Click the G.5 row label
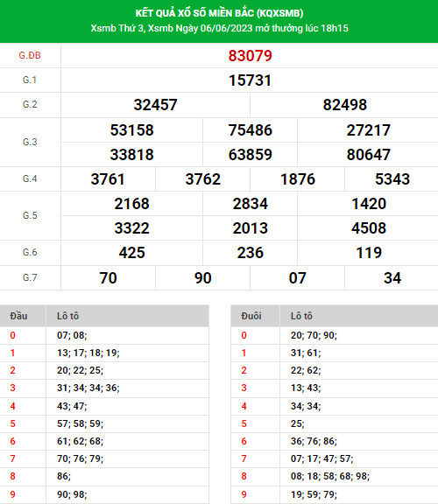438x504 pixels. 30,215
